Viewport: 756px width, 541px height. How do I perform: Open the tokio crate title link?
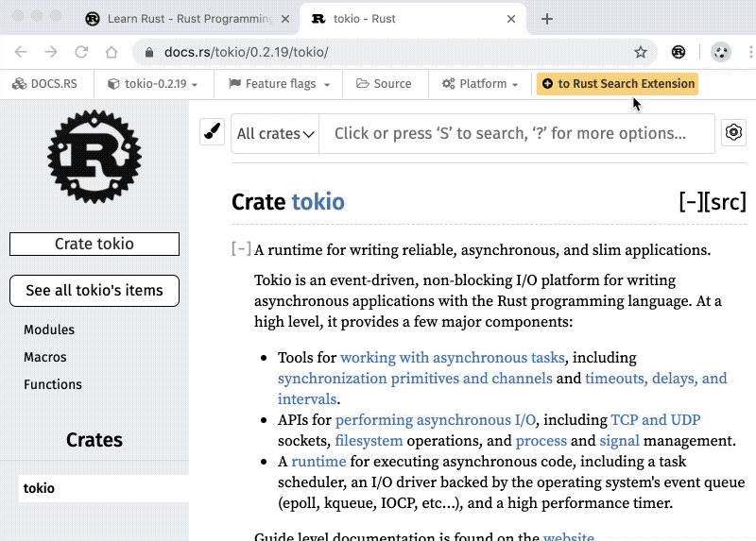point(318,202)
